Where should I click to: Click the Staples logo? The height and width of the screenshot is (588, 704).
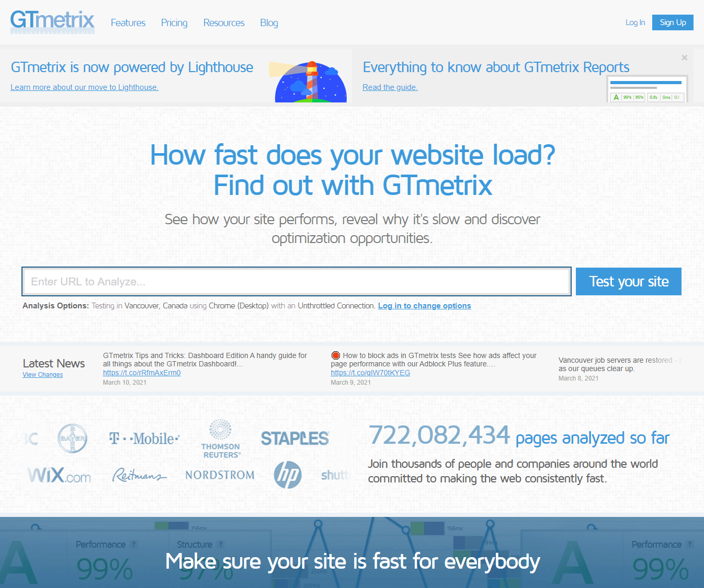(295, 439)
